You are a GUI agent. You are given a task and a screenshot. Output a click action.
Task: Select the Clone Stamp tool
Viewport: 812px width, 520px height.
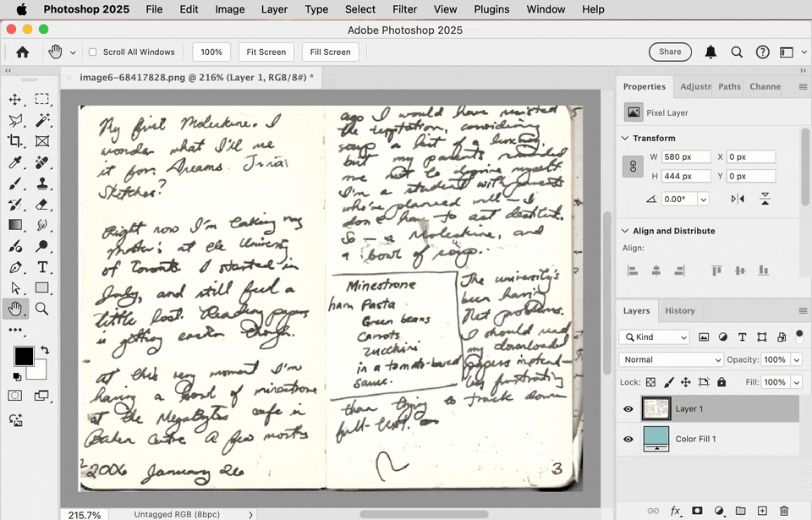pyautogui.click(x=42, y=183)
